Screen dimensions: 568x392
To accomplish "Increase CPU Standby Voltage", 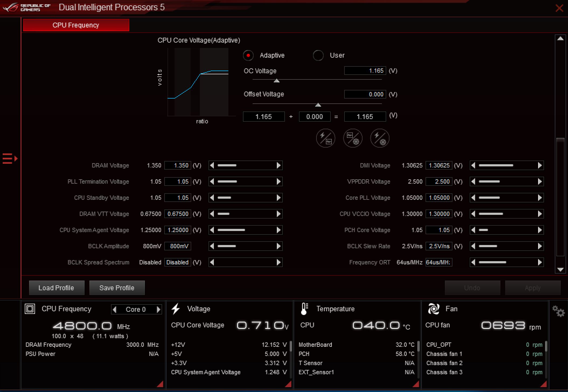I will [x=279, y=198].
